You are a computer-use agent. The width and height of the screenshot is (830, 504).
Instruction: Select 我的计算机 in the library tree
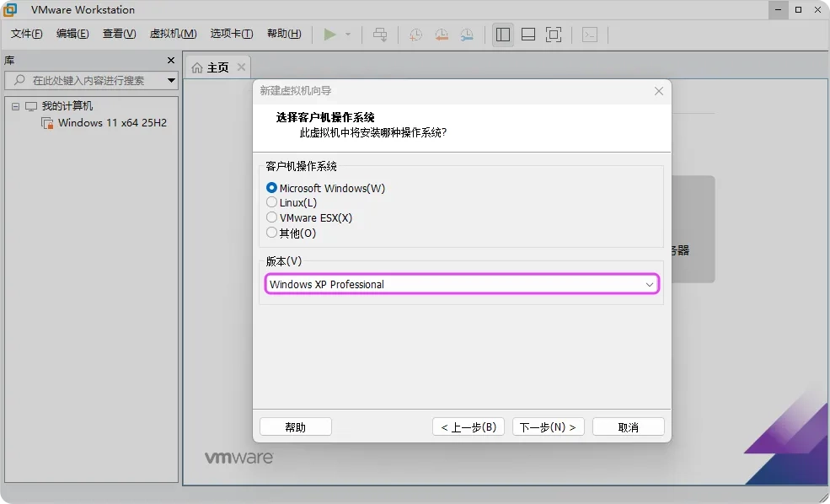click(x=67, y=106)
